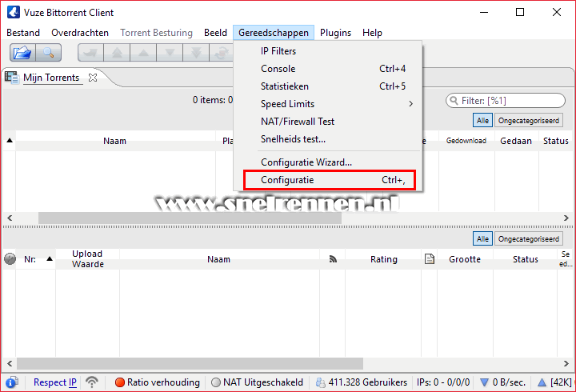576x392 pixels.
Task: Click the magnifier search toolbar icon
Action: (49, 53)
